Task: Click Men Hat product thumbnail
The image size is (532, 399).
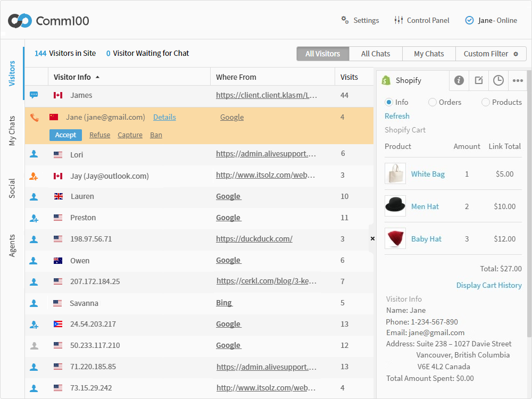Action: click(395, 206)
